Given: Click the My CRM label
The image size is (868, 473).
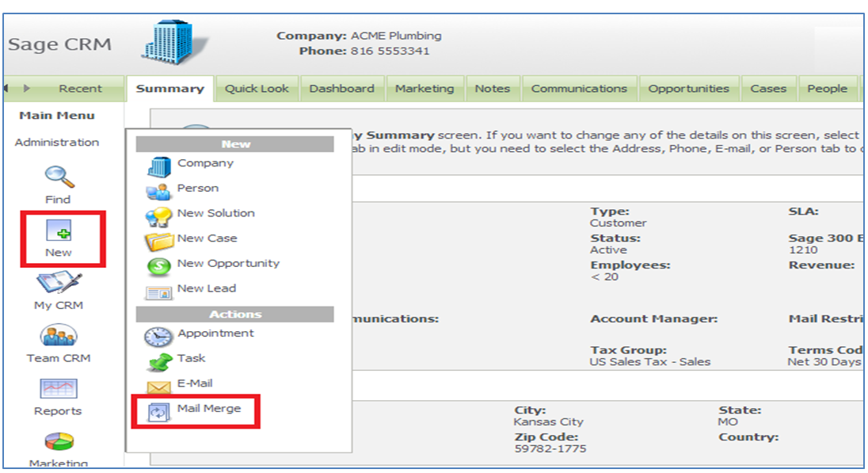Looking at the screenshot, I should tap(59, 305).
